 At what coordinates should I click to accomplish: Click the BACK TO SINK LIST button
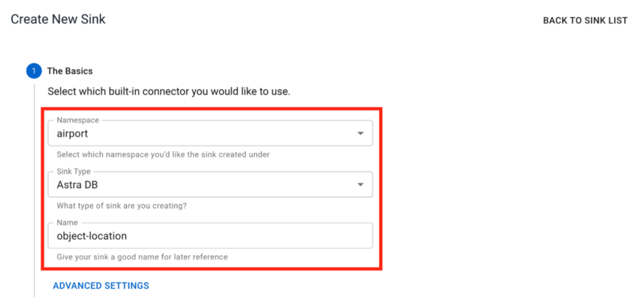pyautogui.click(x=584, y=21)
